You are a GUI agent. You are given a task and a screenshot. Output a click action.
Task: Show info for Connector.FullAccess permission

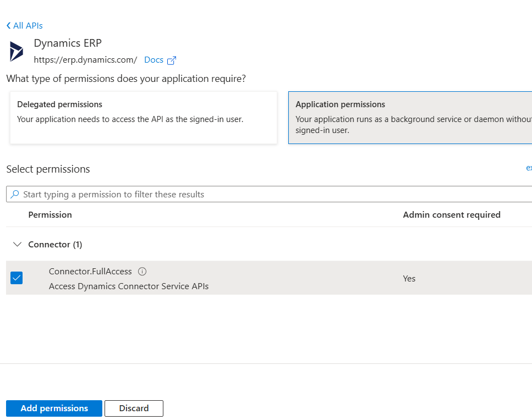click(142, 272)
